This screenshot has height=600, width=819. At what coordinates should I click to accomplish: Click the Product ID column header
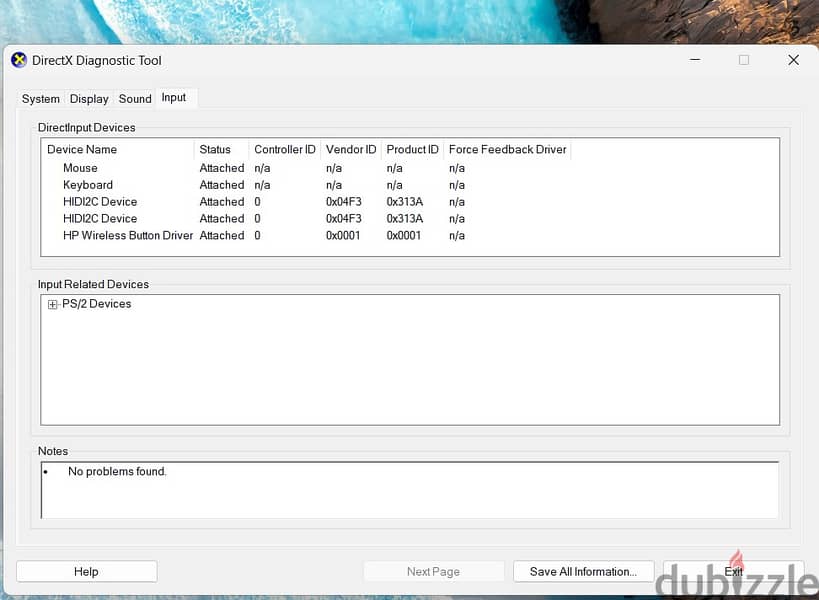(x=413, y=149)
